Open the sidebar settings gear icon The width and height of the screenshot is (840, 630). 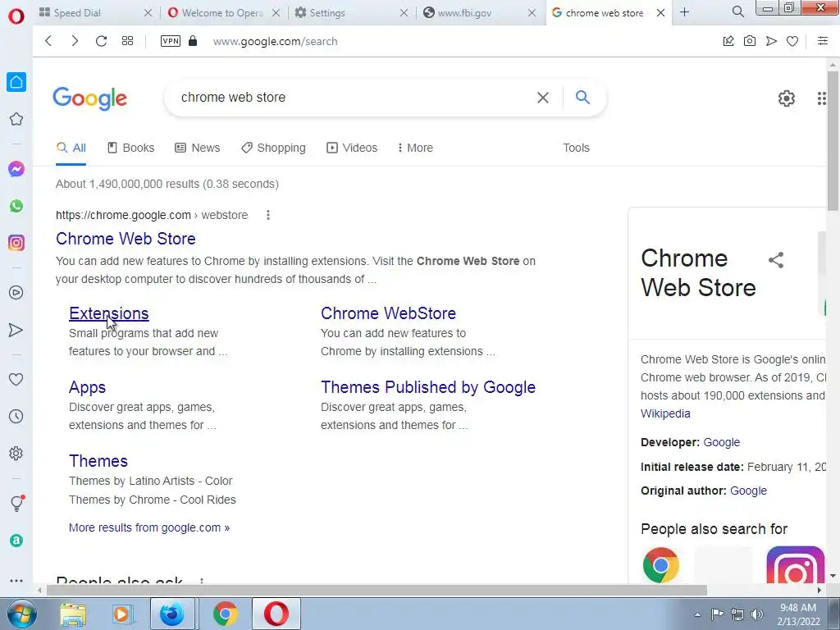(x=16, y=453)
